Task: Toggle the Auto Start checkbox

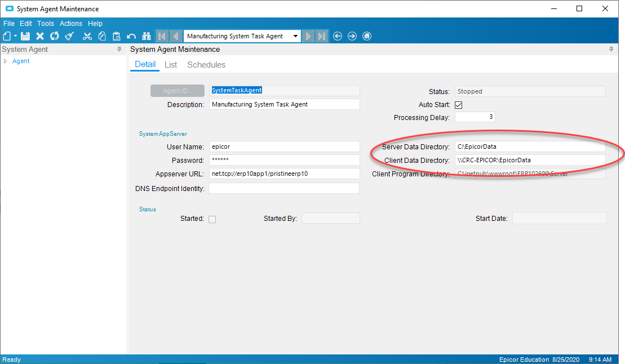Action: (458, 105)
